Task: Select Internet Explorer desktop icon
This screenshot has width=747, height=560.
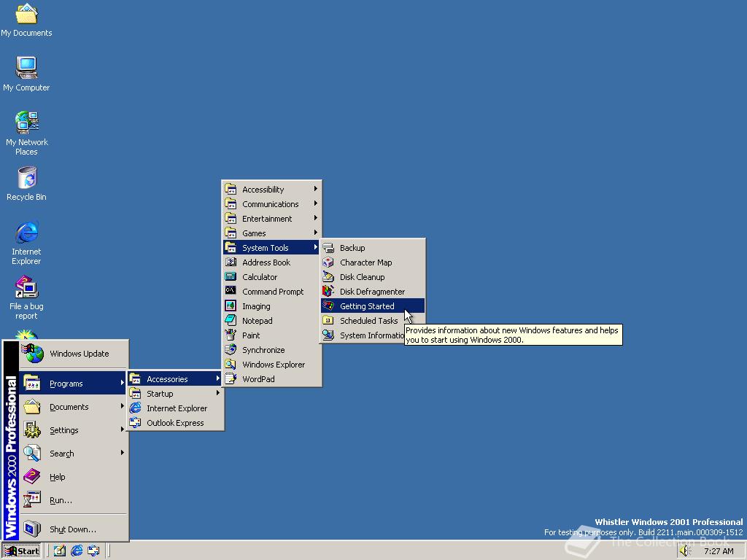Action: (x=26, y=243)
